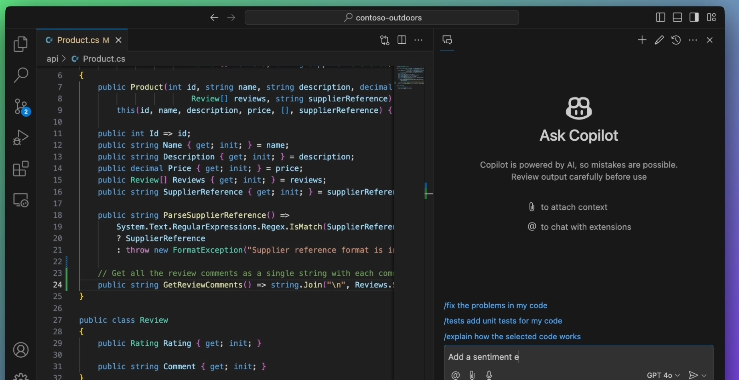The height and width of the screenshot is (380, 739).
Task: Click the split editor right icon
Action: [x=402, y=40]
